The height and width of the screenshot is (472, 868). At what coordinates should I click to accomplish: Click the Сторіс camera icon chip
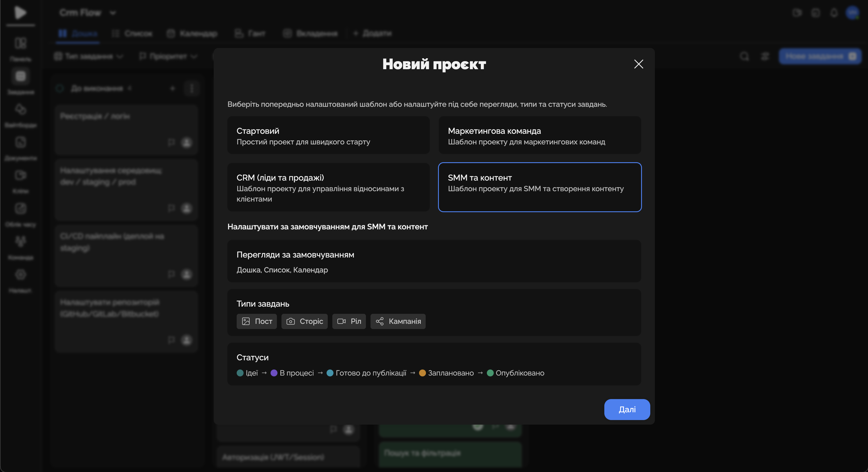tap(304, 321)
